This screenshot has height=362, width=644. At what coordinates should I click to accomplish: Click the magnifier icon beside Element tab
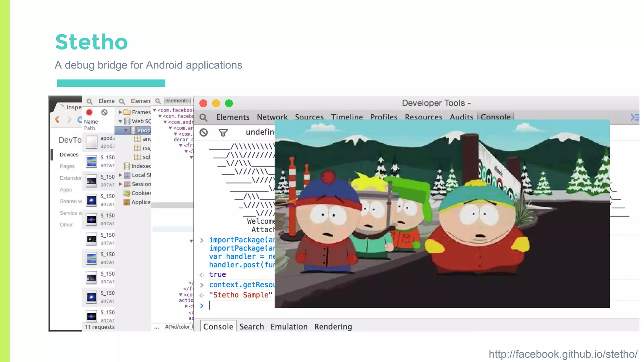point(122,101)
